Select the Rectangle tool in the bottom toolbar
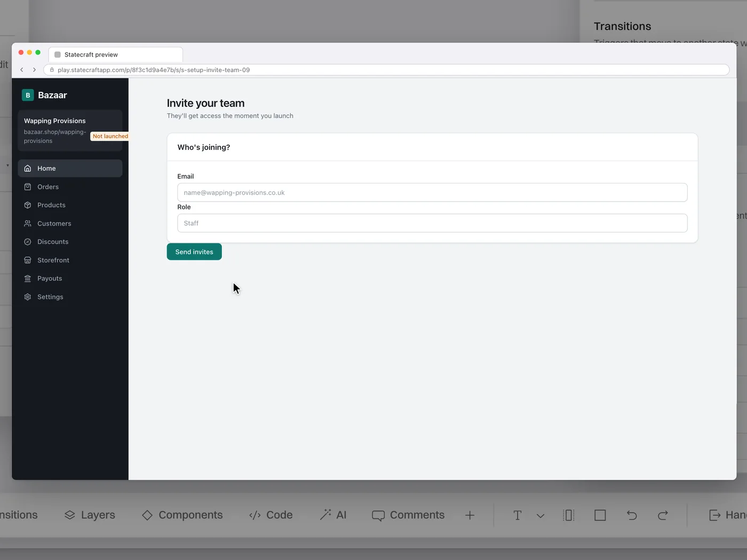 [600, 515]
